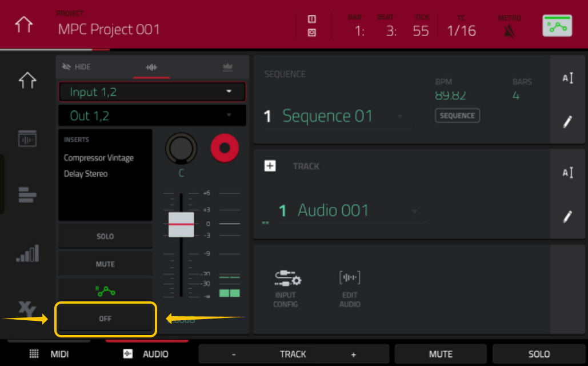Add a new track with plus icon
The image size is (588, 366).
(270, 166)
